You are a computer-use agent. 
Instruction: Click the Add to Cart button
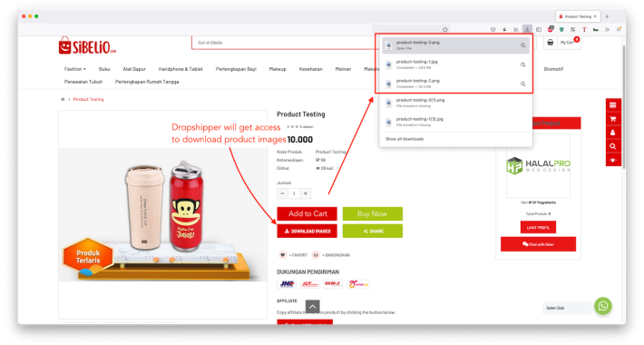307,214
